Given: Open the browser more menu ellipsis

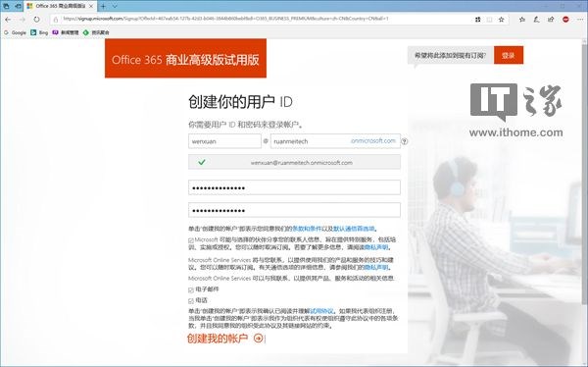Looking at the screenshot, I should click(579, 20).
